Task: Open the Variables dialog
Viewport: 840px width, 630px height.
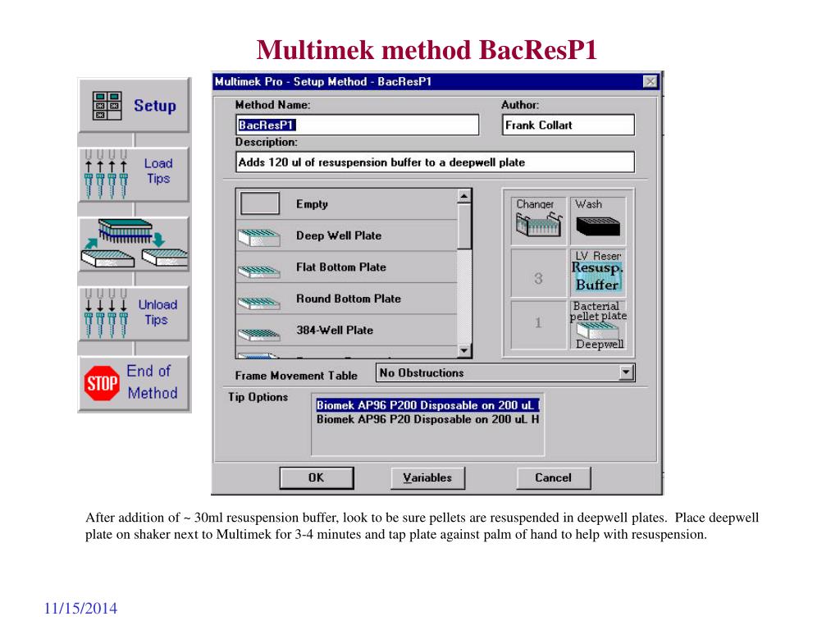Action: pos(427,477)
